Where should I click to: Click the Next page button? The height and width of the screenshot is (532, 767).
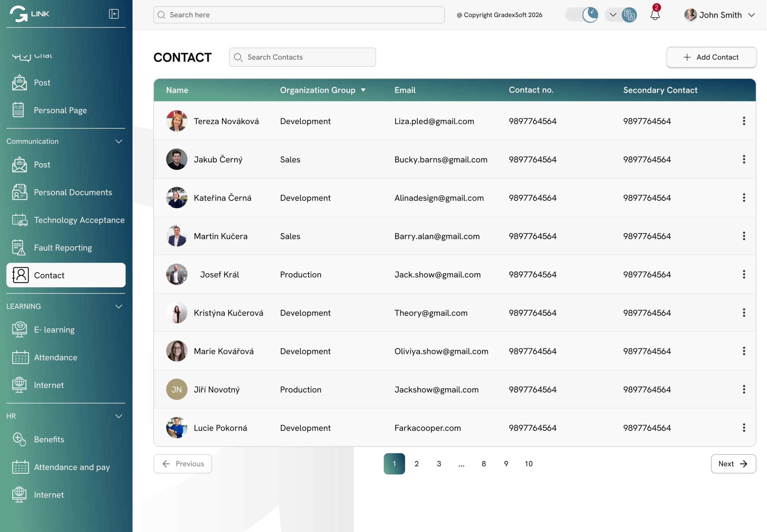point(733,464)
